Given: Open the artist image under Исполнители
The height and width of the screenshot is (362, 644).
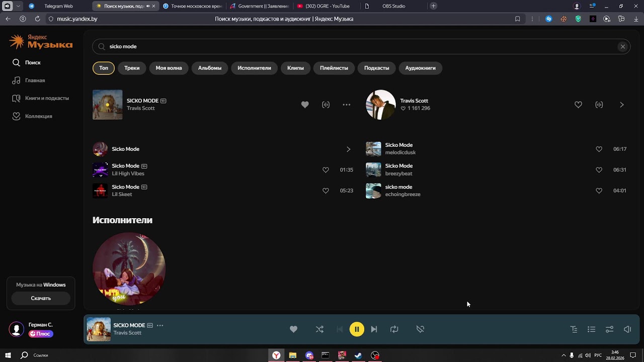Looking at the screenshot, I should click(x=129, y=268).
